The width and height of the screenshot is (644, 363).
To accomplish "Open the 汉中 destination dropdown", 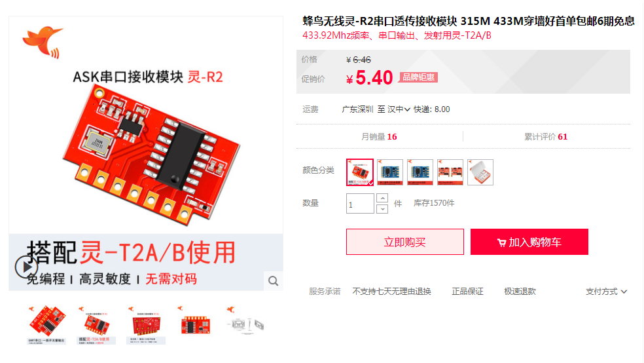I will pyautogui.click(x=399, y=109).
